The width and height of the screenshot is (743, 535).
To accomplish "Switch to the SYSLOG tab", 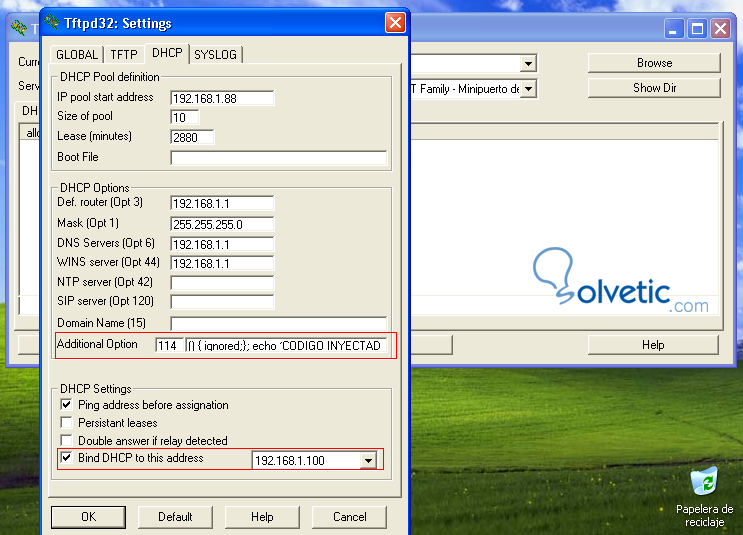I will (x=215, y=54).
